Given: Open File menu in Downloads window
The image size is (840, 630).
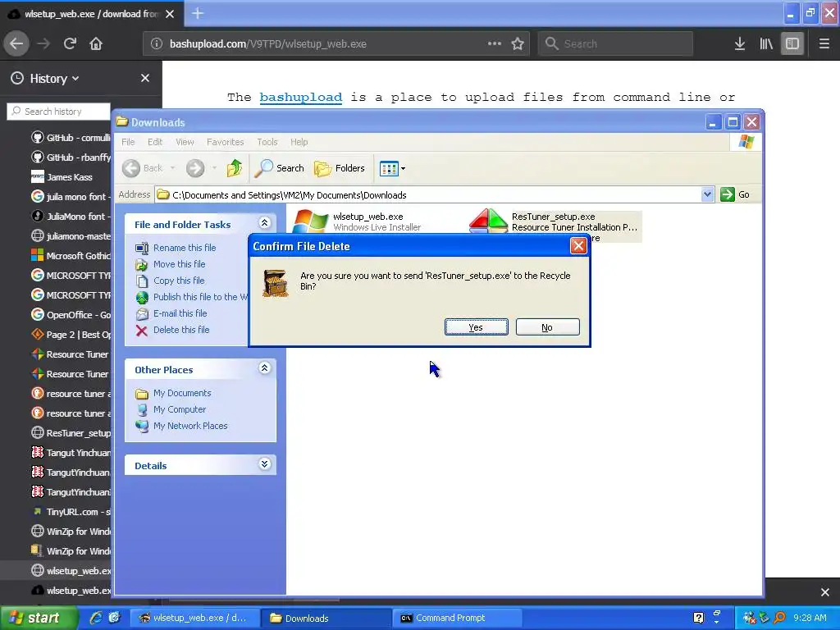Looking at the screenshot, I should (x=128, y=142).
